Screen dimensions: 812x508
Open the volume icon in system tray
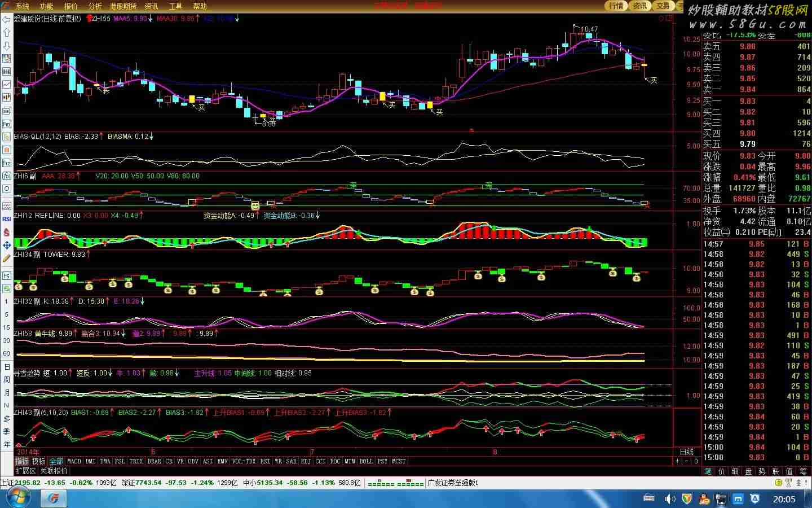pos(669,499)
